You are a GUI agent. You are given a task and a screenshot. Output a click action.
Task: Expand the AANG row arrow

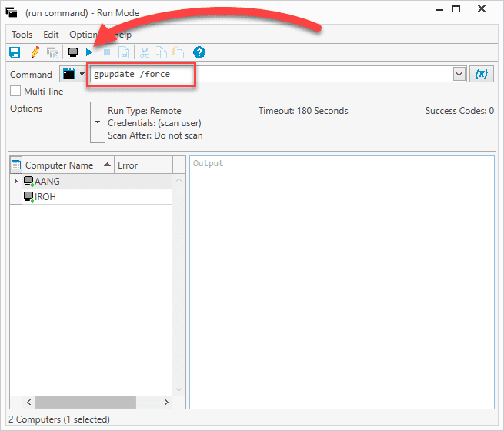pos(15,182)
